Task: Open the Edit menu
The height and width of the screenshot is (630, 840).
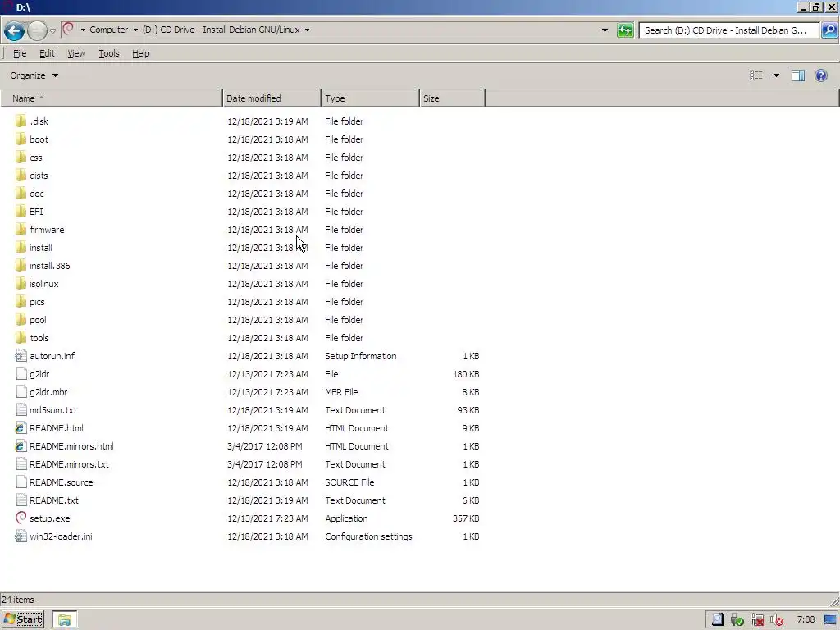Action: [x=47, y=53]
